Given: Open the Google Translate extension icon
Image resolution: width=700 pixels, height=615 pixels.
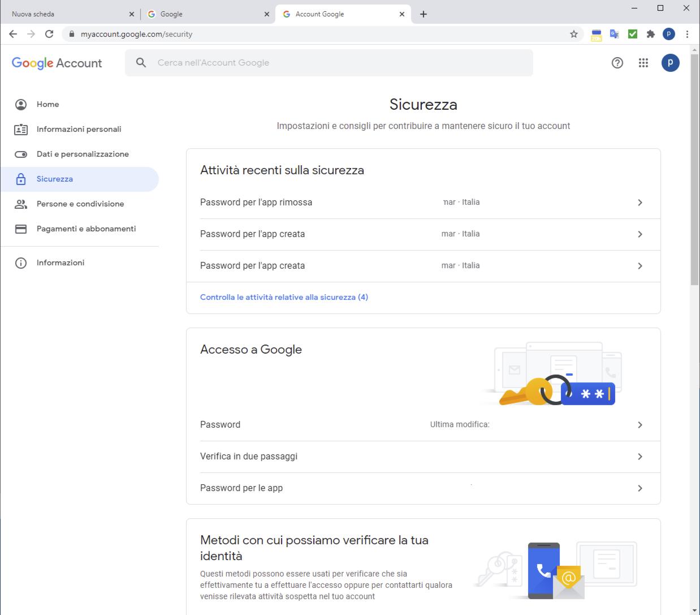Looking at the screenshot, I should pyautogui.click(x=614, y=34).
